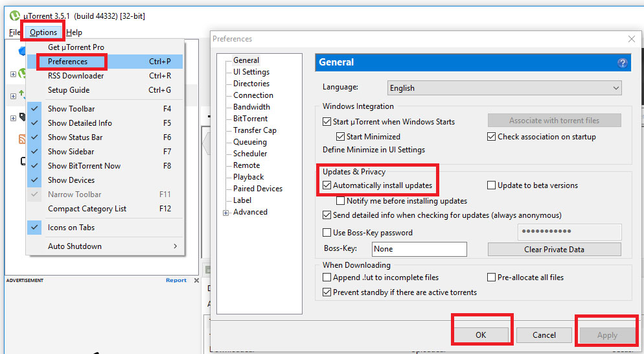The height and width of the screenshot is (354, 644).
Task: Select Remote in preferences tree
Action: (246, 165)
